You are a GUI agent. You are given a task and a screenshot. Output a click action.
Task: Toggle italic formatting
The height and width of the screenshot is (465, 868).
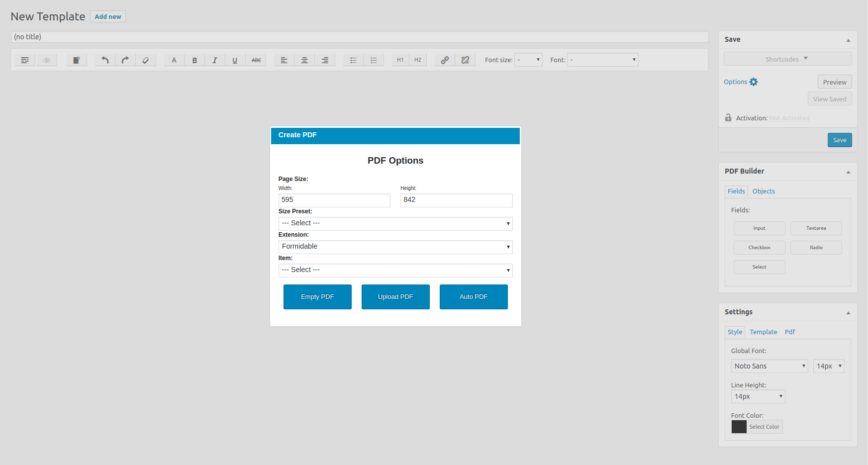[x=214, y=60]
